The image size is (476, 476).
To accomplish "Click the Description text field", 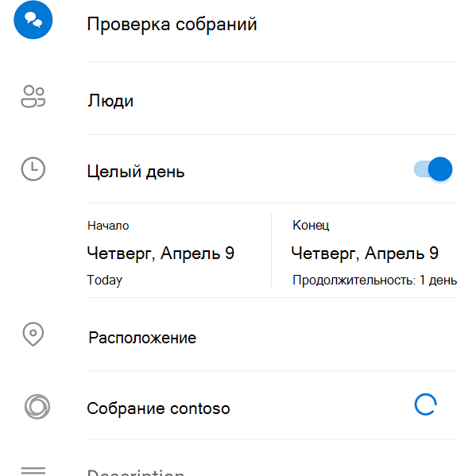I will pos(272,472).
